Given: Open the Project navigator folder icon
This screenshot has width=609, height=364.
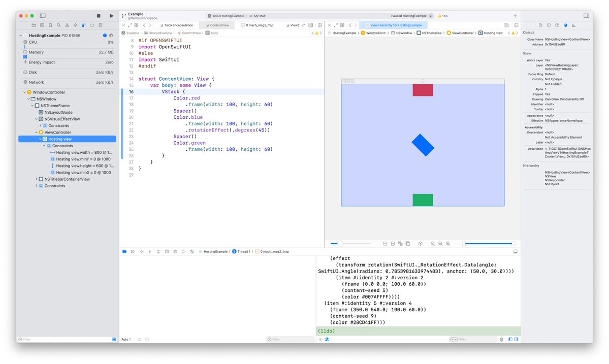Looking at the screenshot, I should point(34,25).
